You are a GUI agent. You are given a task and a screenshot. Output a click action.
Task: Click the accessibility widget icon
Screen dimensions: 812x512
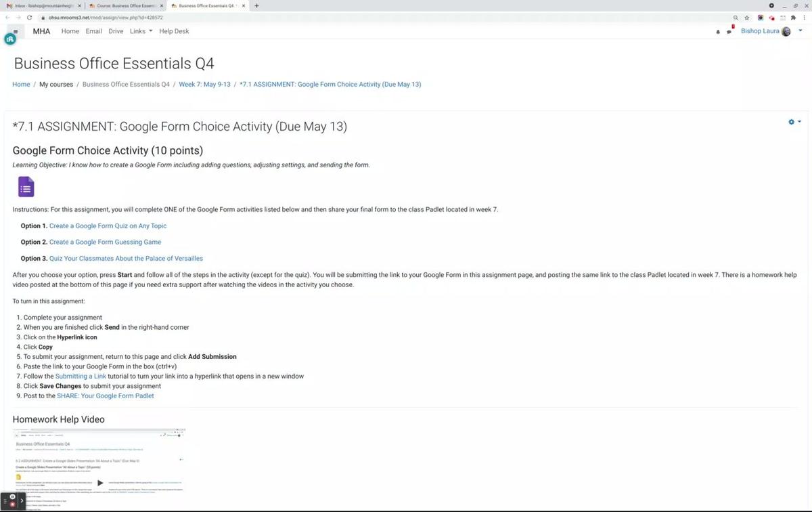tap(9, 40)
